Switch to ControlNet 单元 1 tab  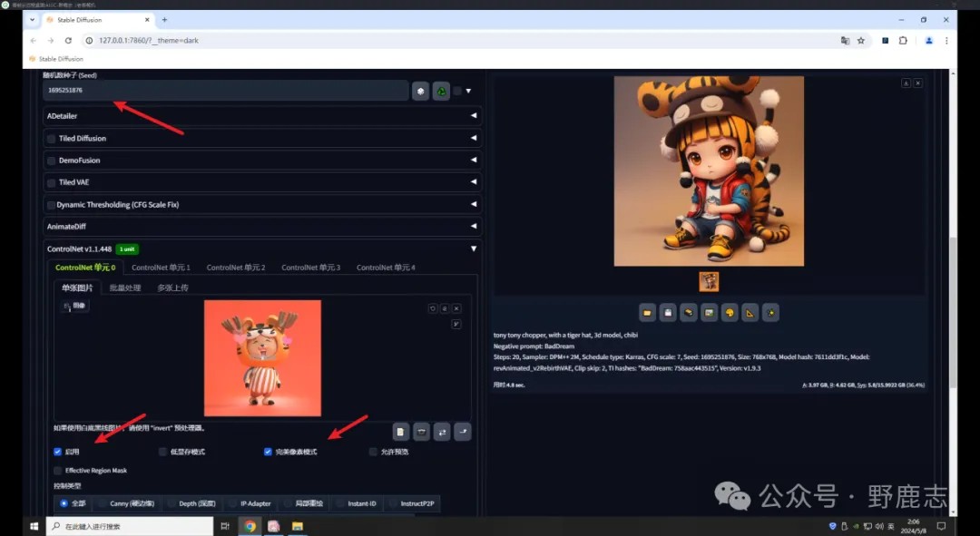161,268
